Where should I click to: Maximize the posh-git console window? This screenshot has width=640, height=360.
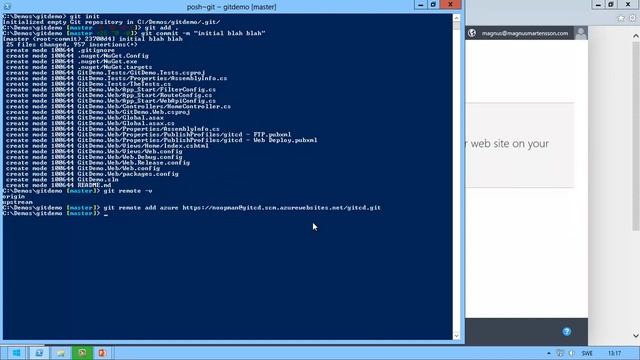433,5
